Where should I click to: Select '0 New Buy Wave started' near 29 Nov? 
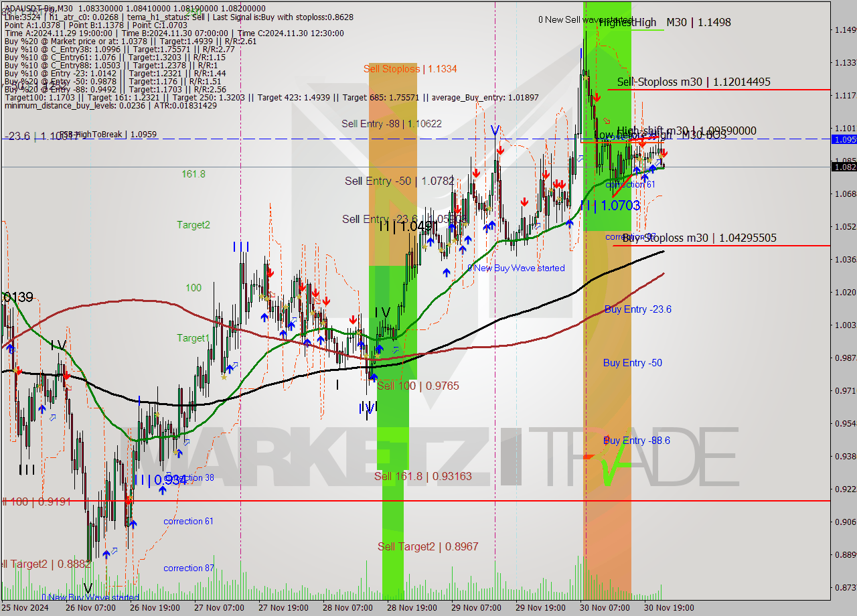(516, 268)
